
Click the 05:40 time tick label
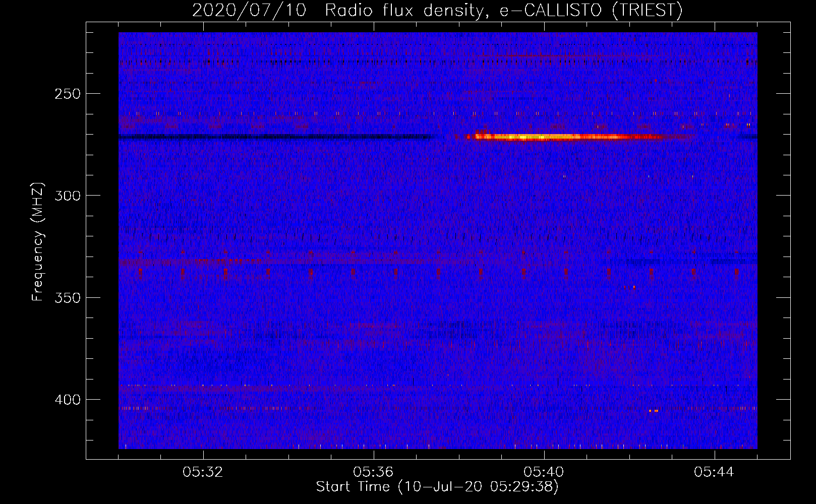click(x=544, y=472)
